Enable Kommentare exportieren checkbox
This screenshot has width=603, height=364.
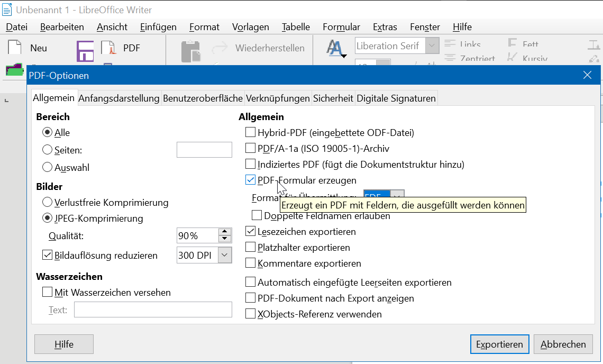pyautogui.click(x=250, y=263)
